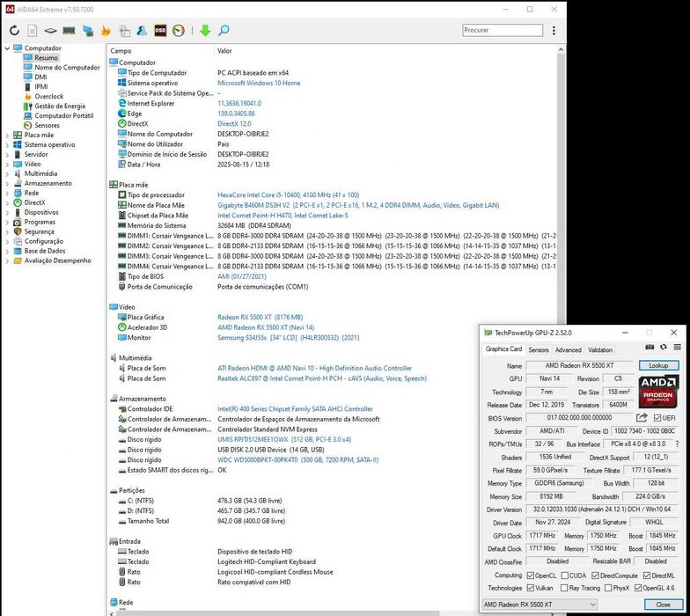Toggle the Vulkan checkbox

click(x=530, y=588)
